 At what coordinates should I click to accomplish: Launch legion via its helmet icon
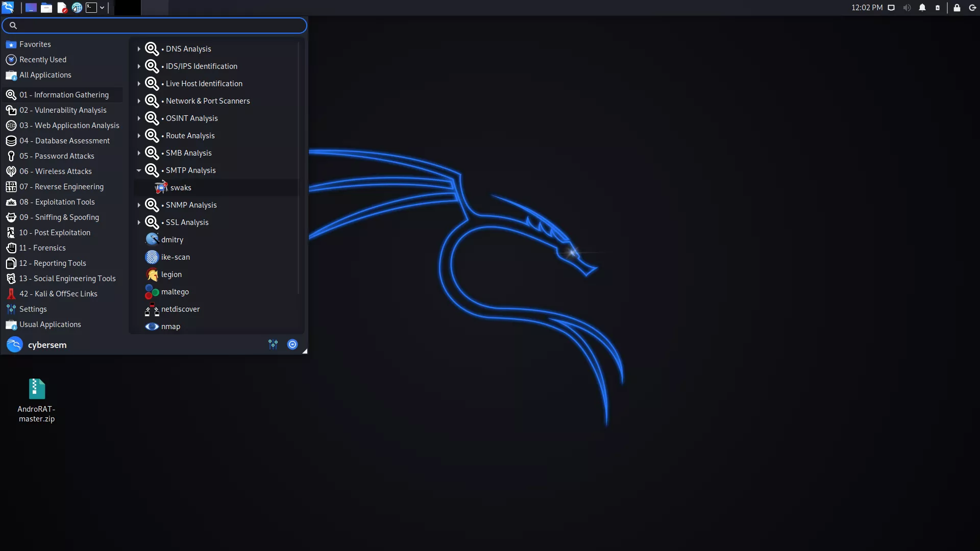click(x=152, y=274)
